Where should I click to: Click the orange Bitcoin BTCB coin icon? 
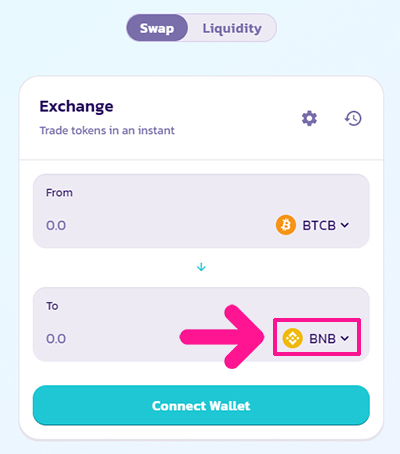click(286, 225)
